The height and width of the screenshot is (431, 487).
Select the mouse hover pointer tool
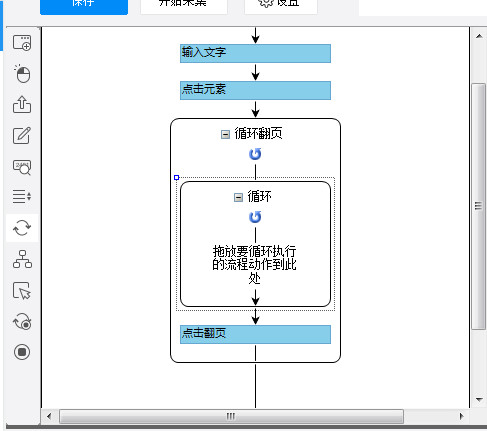pos(22,291)
